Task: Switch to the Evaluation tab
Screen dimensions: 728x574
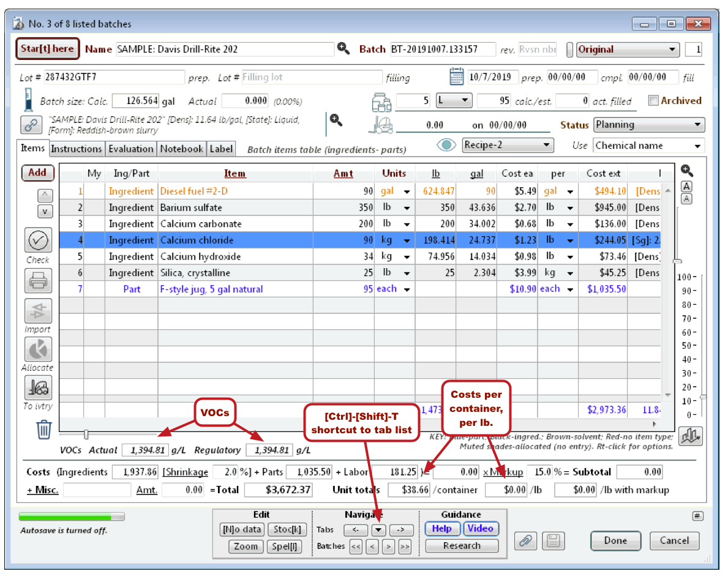Action: (x=130, y=149)
